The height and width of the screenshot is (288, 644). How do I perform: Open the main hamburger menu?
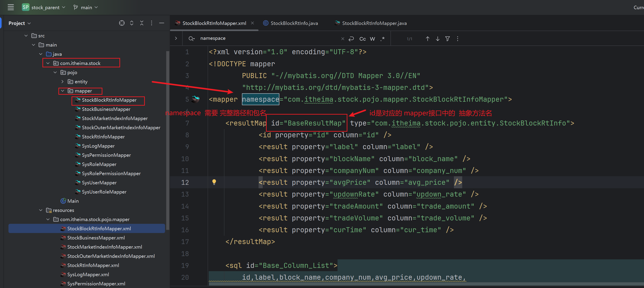coord(11,7)
